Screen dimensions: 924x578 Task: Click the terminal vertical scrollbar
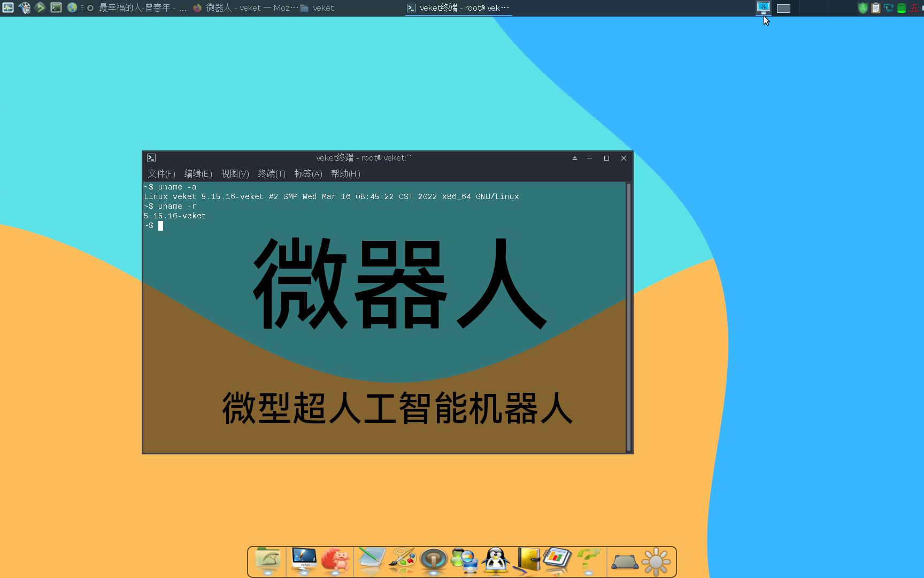(x=629, y=317)
